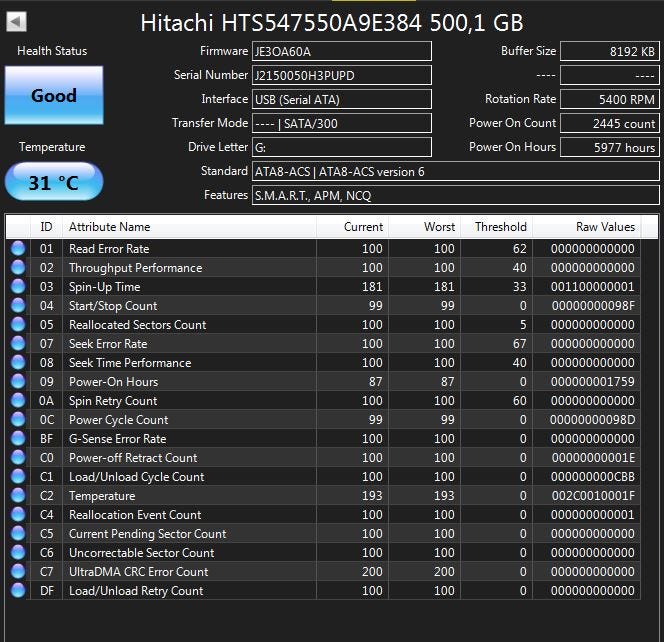This screenshot has height=642, width=664.
Task: Click the status orb for Current Pending Sector Count
Action: tap(18, 534)
